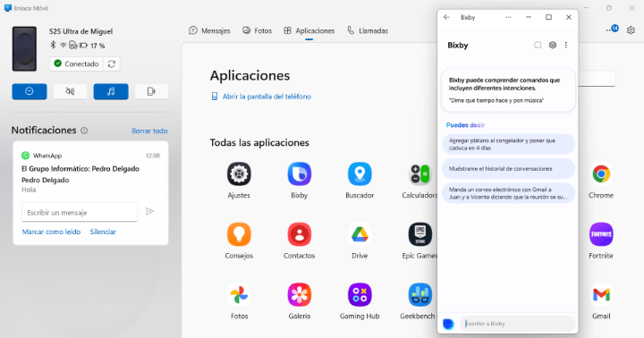Image resolution: width=644 pixels, height=338 pixels.
Task: Open the Geekbench app
Action: coord(419,295)
